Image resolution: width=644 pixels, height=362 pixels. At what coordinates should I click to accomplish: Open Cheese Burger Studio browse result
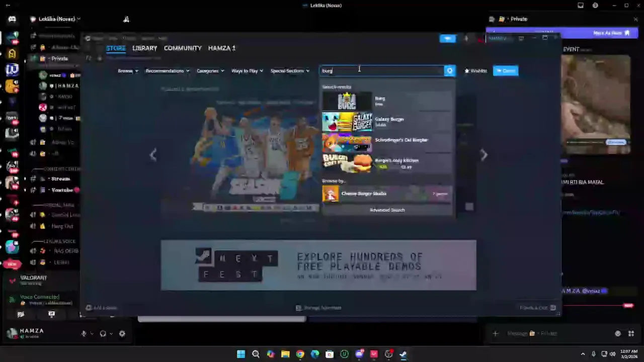[x=387, y=194]
